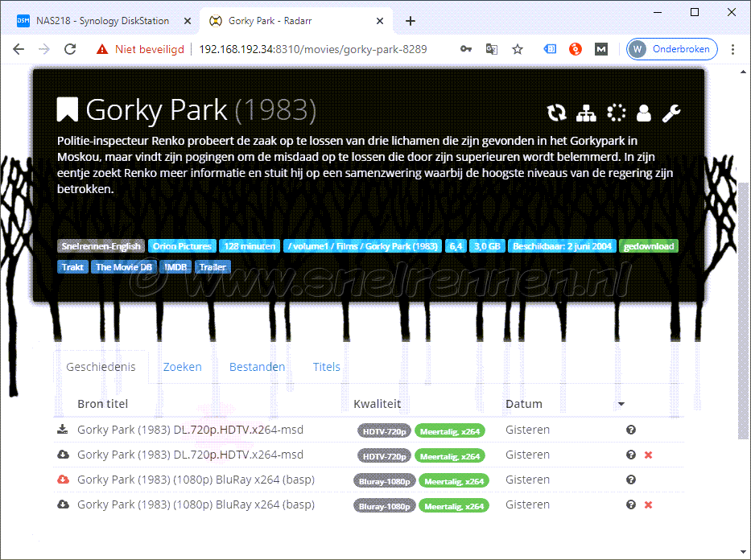Viewport: 751px width, 560px height.
Task: Switch to the Zoeken tab
Action: (183, 367)
